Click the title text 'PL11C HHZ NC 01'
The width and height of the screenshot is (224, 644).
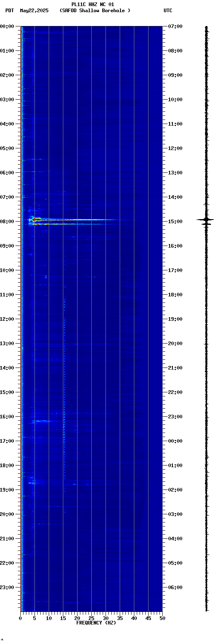pos(93,4)
